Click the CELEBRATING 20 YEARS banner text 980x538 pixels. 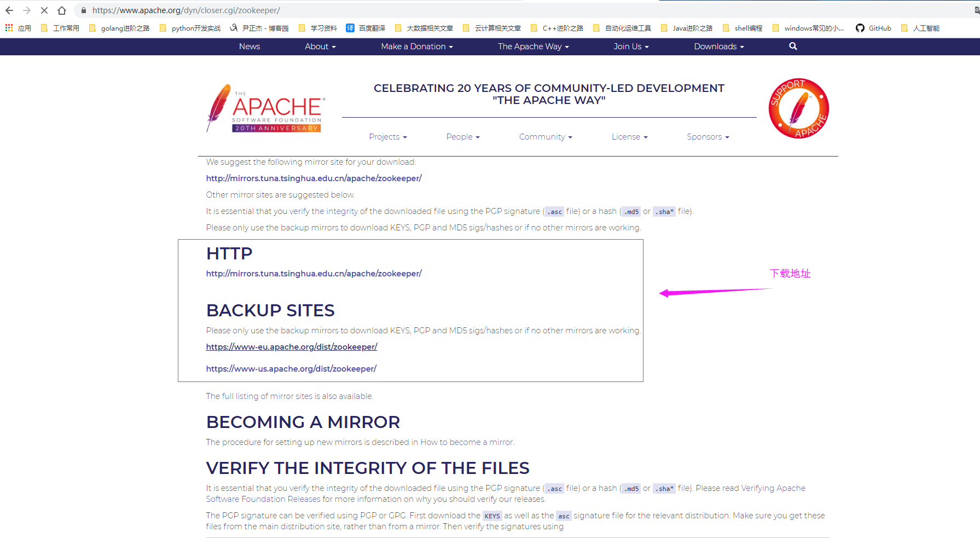(x=549, y=94)
